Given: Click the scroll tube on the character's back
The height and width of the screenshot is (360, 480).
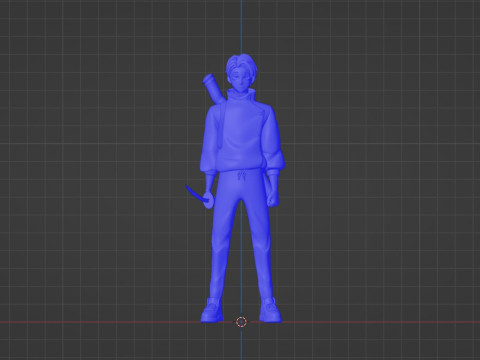Looking at the screenshot, I should pyautogui.click(x=215, y=89).
